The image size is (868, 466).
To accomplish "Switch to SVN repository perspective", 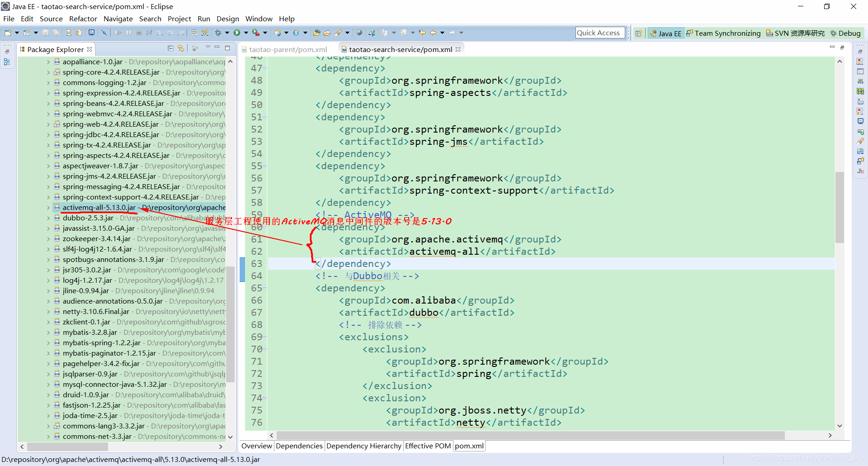I will point(795,33).
